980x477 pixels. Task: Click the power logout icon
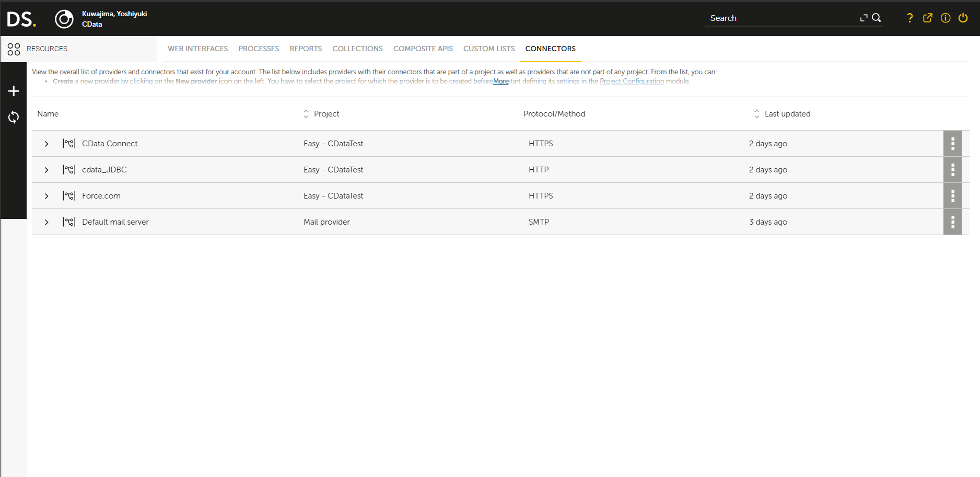click(963, 18)
